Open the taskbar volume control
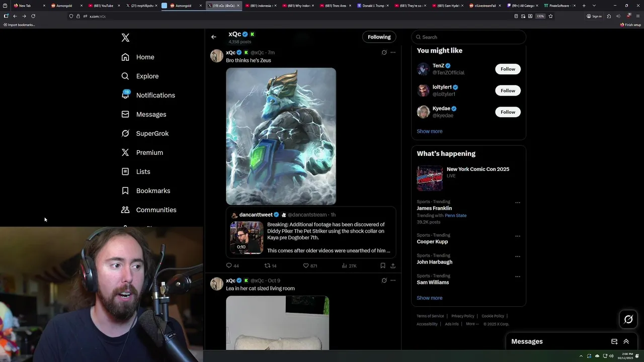The height and width of the screenshot is (362, 644). click(x=611, y=356)
